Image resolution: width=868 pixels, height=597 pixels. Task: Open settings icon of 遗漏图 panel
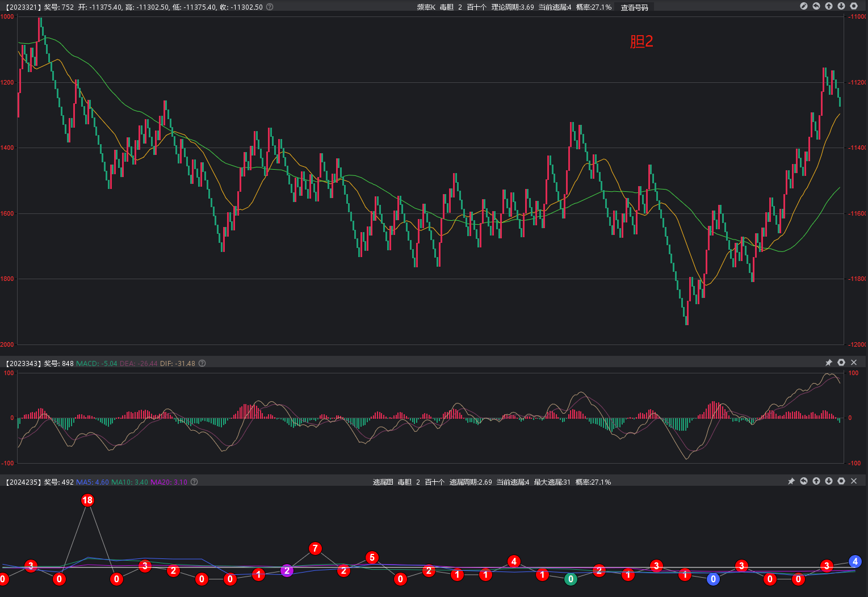click(x=841, y=481)
